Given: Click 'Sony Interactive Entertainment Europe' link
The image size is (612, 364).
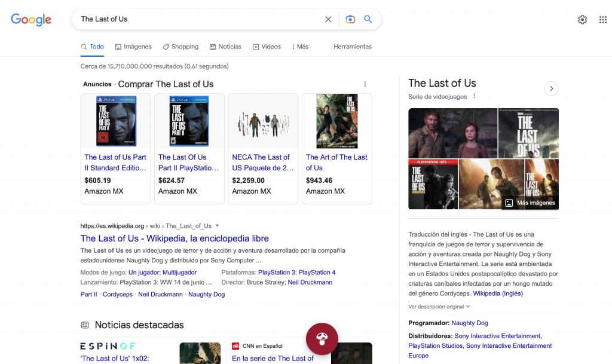Looking at the screenshot, I should click(x=480, y=350).
